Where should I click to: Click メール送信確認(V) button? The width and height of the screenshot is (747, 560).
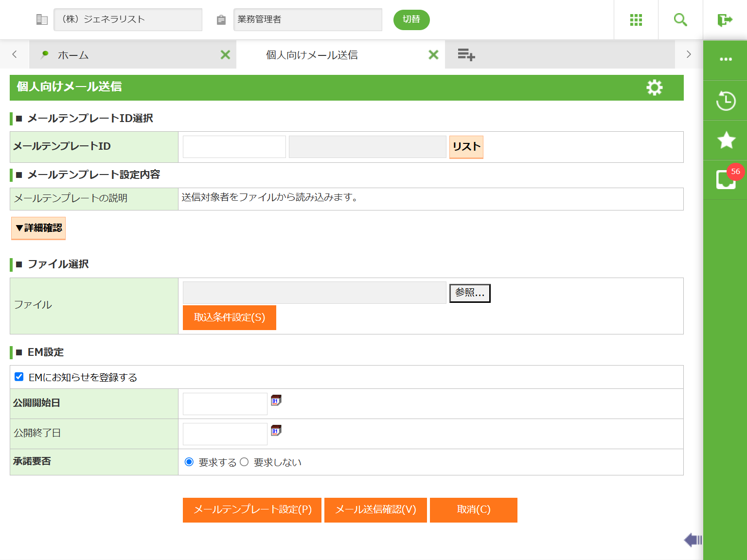point(375,510)
